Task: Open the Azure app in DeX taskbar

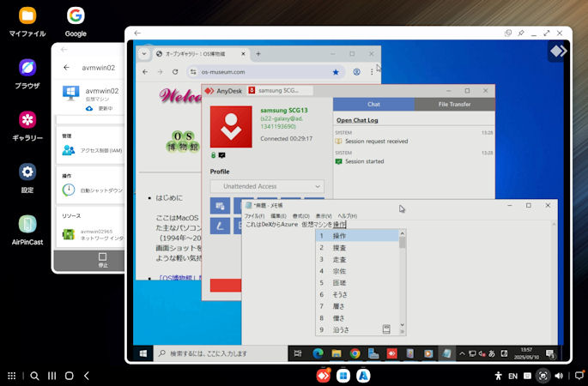Action: click(x=363, y=376)
